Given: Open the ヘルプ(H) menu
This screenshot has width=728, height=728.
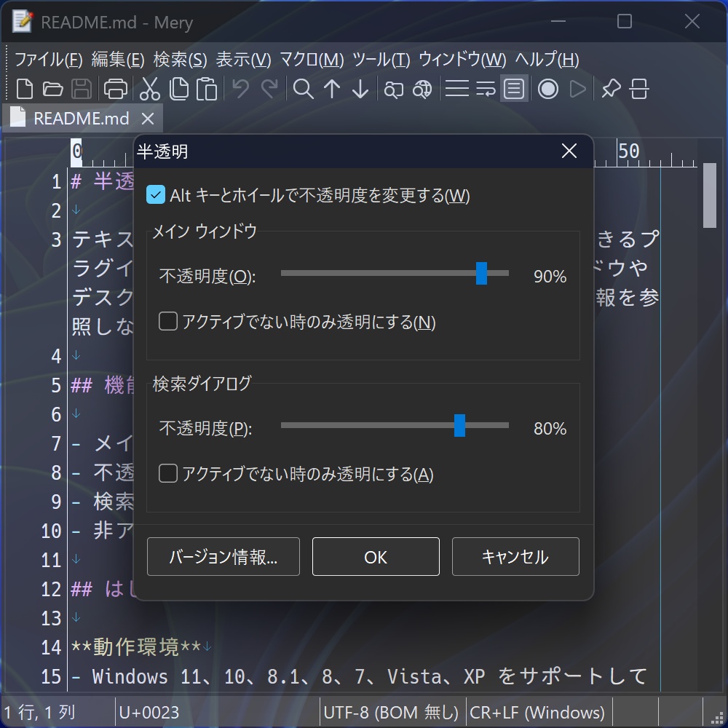Looking at the screenshot, I should tap(547, 60).
